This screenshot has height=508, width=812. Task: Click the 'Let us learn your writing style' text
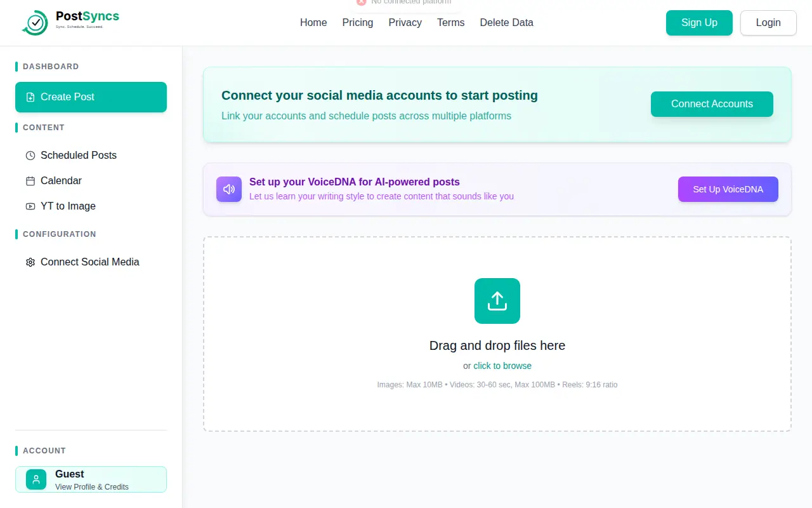(381, 196)
